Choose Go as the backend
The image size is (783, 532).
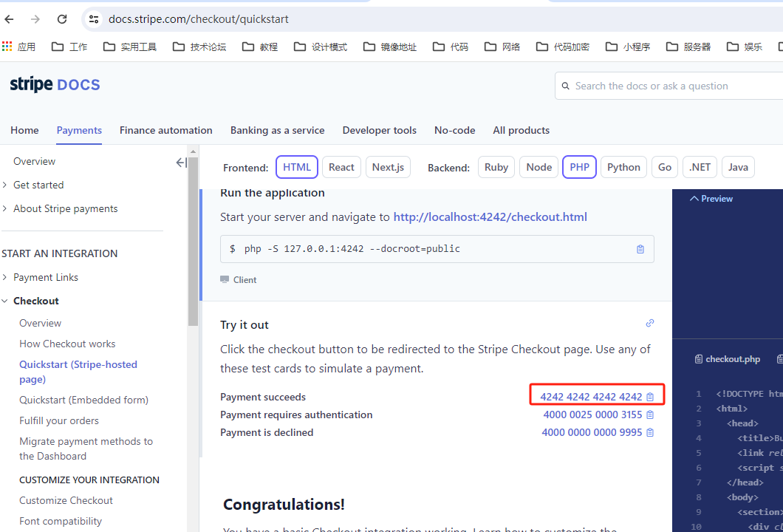664,167
